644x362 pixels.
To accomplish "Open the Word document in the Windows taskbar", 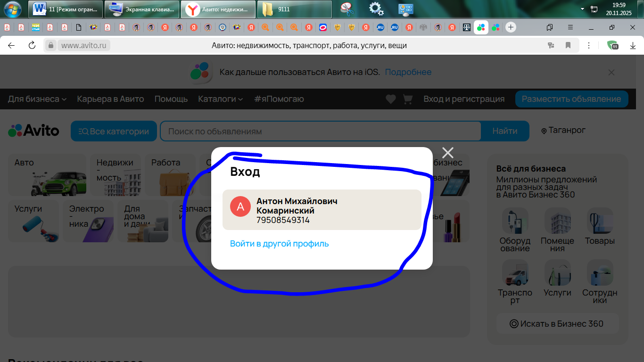I will pos(66,9).
